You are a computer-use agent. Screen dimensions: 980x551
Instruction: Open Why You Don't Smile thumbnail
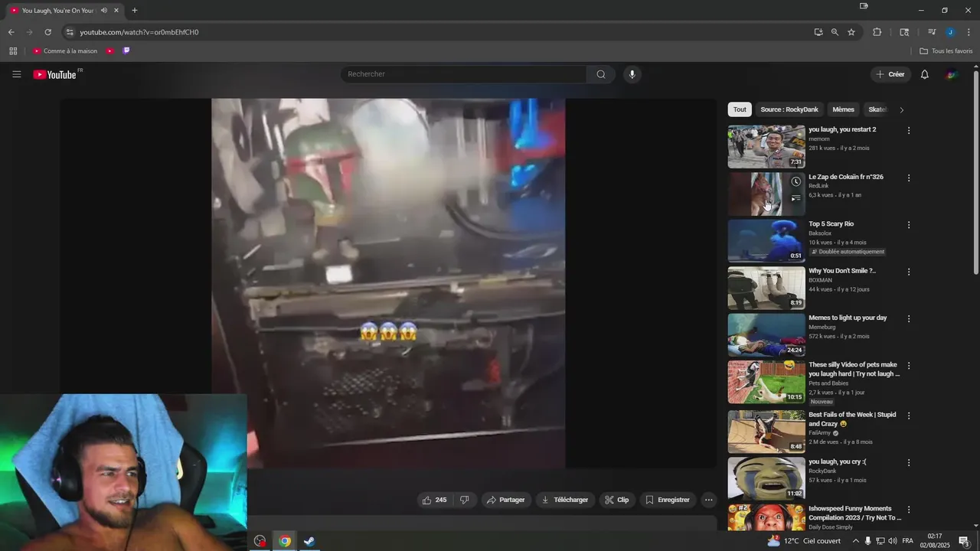(766, 288)
